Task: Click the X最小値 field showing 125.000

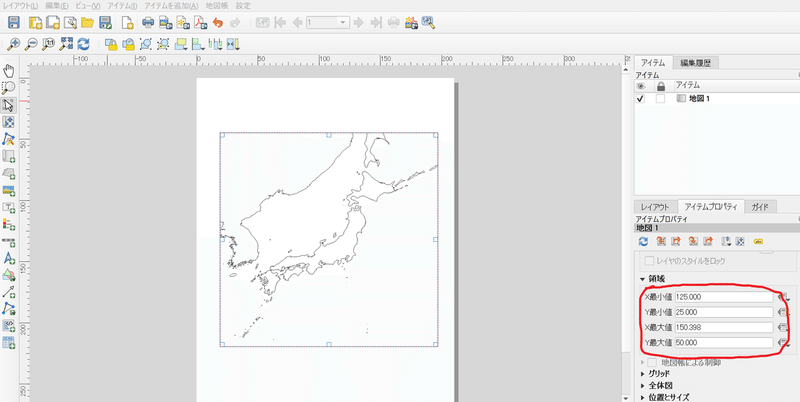Action: coord(724,297)
